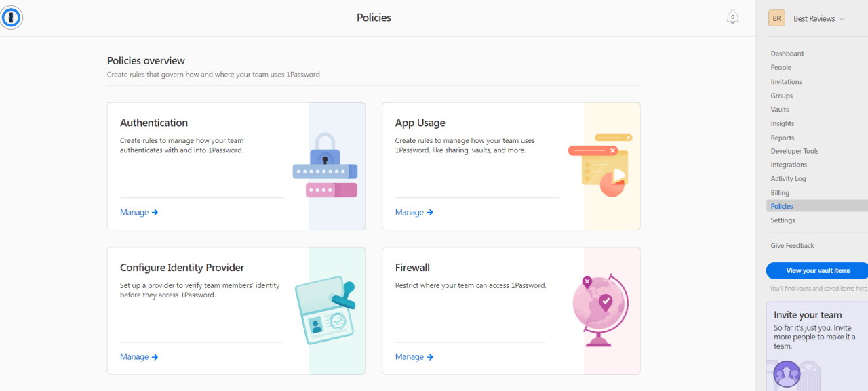Select Settings in the sidebar
The width and height of the screenshot is (868, 391).
[783, 220]
